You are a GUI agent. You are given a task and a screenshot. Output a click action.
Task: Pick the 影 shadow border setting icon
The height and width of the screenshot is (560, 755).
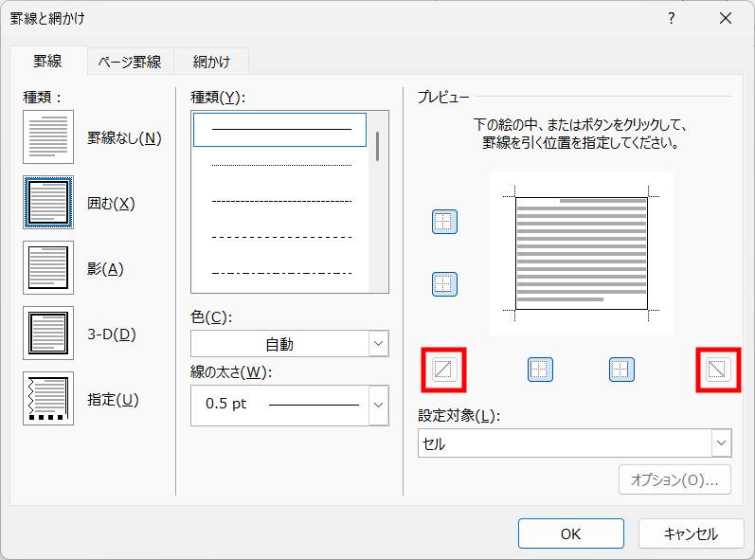[x=47, y=268]
